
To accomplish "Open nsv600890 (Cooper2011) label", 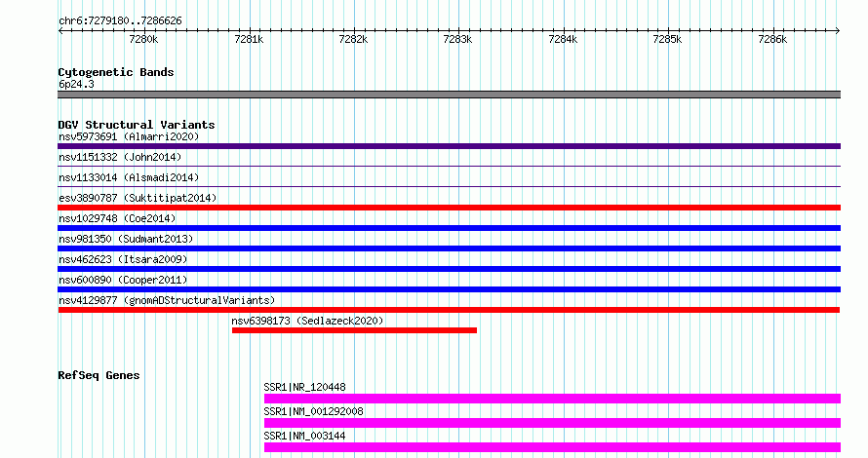I will pos(123,280).
